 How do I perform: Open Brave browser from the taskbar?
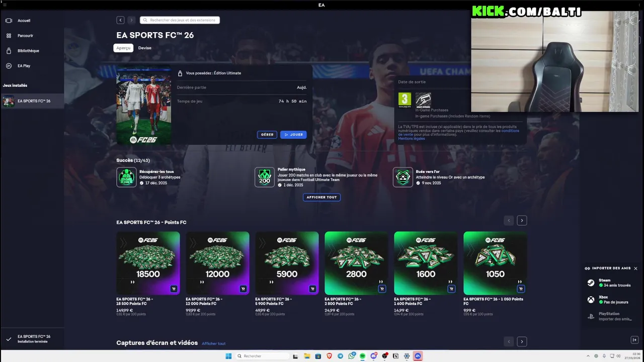(329, 356)
